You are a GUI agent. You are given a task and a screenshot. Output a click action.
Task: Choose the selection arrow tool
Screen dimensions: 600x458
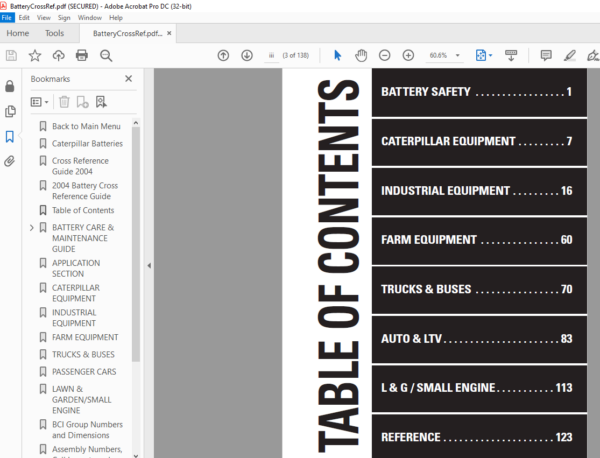338,55
